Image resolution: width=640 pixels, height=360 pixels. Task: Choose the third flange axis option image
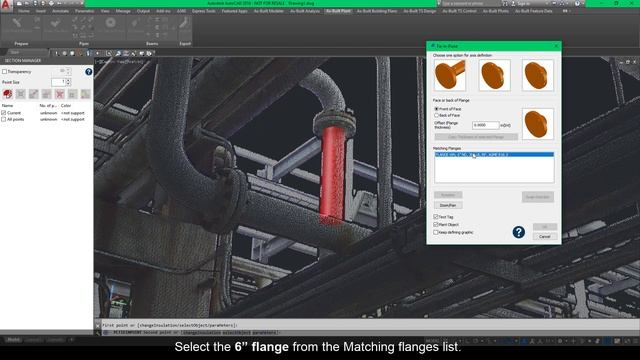[x=538, y=75]
